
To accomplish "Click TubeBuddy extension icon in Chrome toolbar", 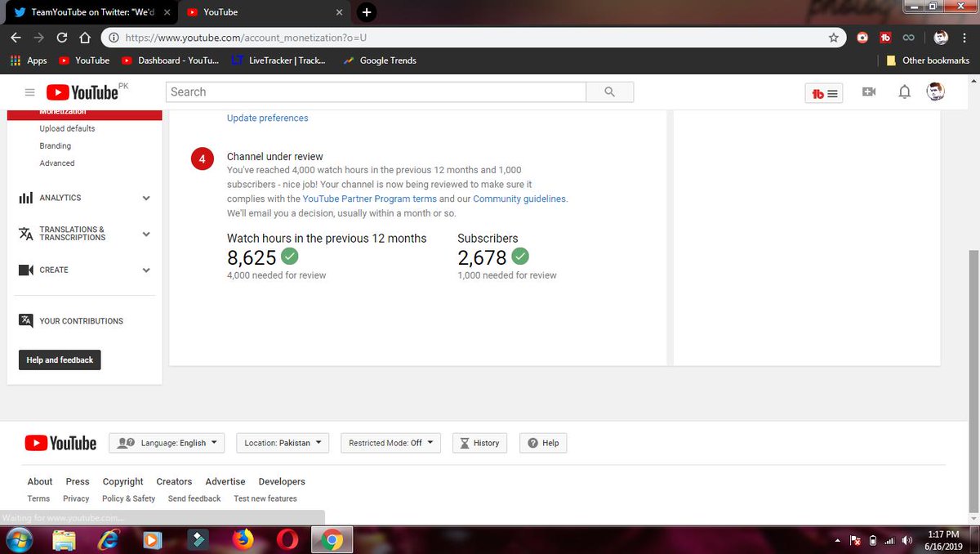I will pos(885,38).
